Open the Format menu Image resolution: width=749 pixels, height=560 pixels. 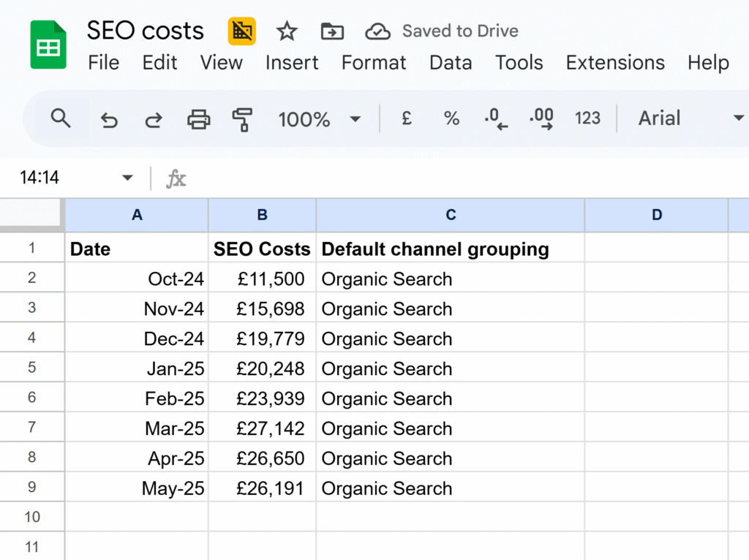[373, 63]
